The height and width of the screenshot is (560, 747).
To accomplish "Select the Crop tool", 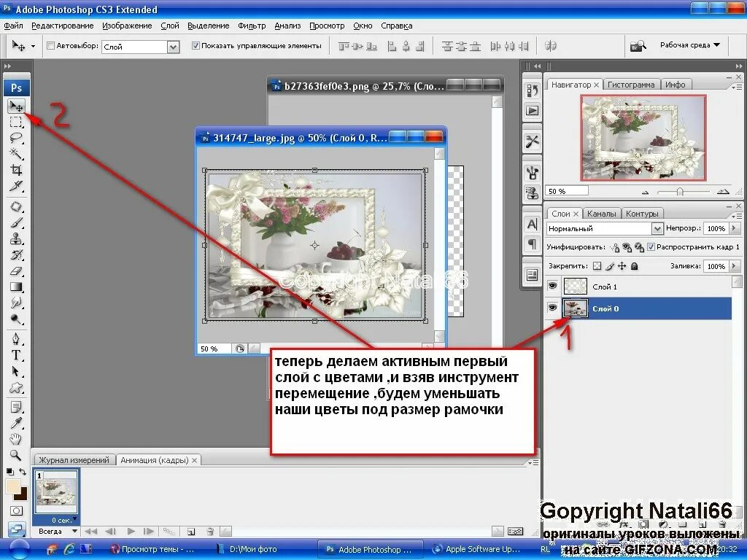I will point(16,170).
